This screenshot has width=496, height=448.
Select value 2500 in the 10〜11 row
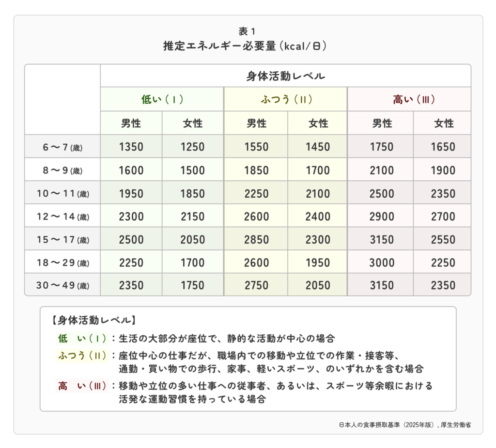tap(382, 194)
